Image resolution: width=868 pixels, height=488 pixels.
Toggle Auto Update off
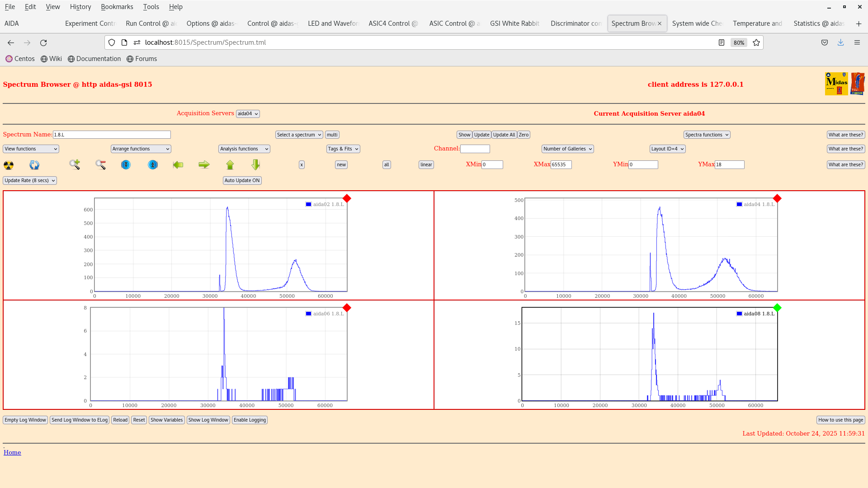click(x=242, y=180)
